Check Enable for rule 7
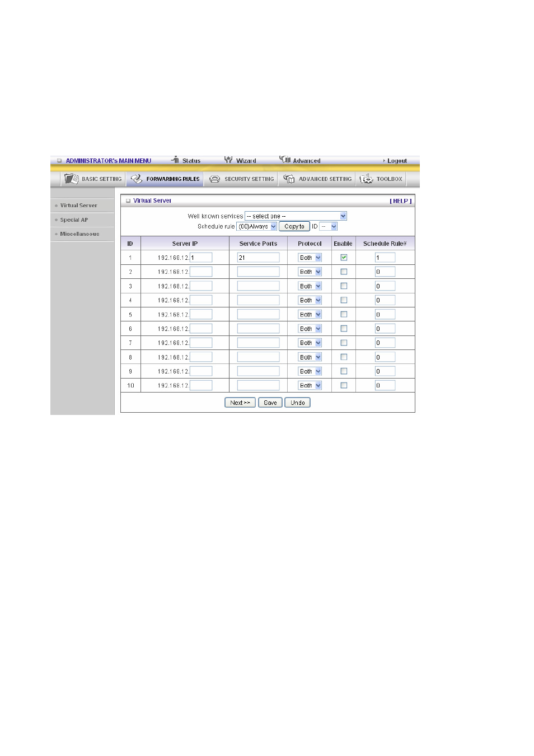 click(x=344, y=343)
